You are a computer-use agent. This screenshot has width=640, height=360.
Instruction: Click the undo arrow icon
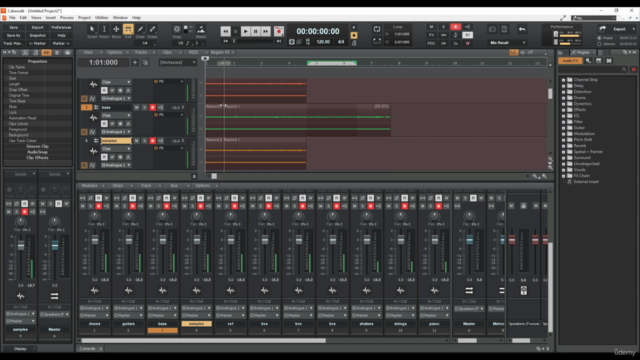coord(522,29)
